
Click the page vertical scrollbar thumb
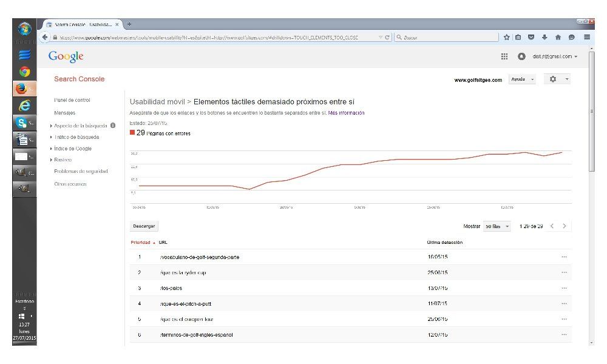click(591, 112)
